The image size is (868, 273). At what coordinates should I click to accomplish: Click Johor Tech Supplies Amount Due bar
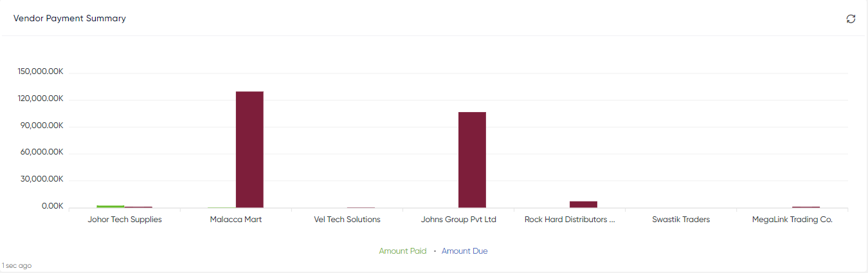(138, 207)
